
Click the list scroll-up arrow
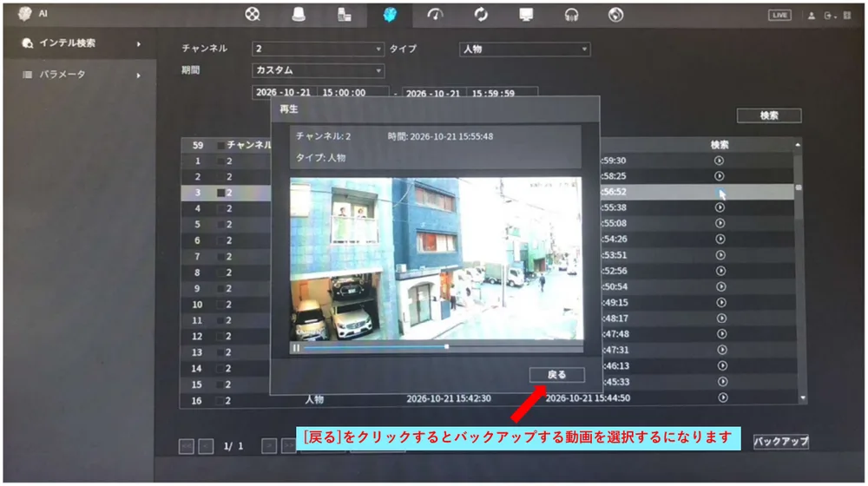(798, 145)
